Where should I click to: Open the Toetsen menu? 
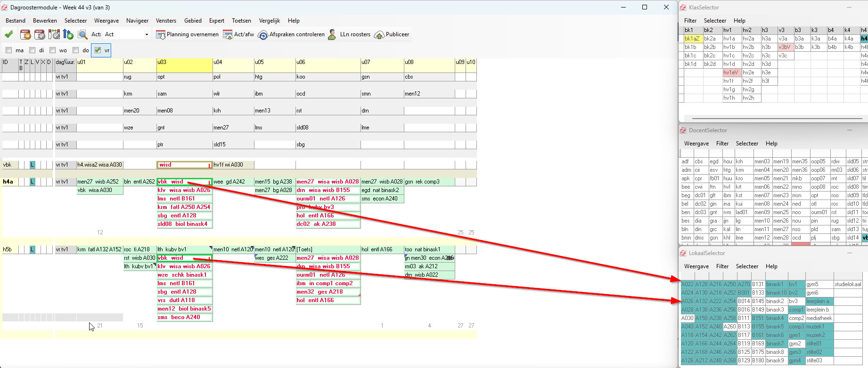point(241,21)
